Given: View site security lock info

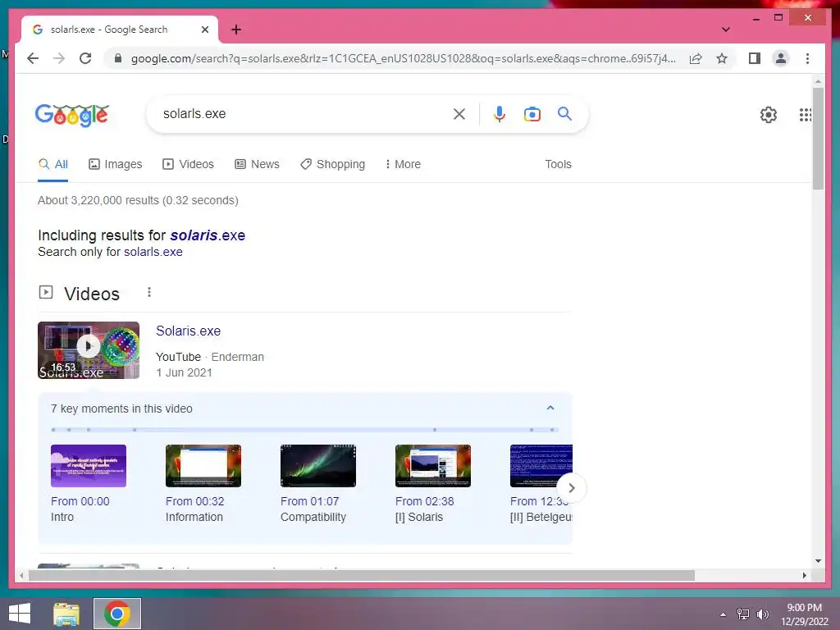Looking at the screenshot, I should click(x=118, y=58).
